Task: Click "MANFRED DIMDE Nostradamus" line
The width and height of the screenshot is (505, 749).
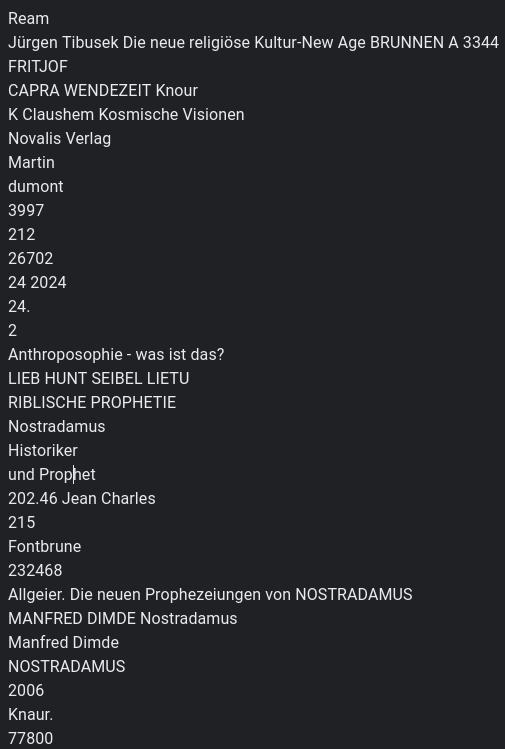Action: (123, 618)
